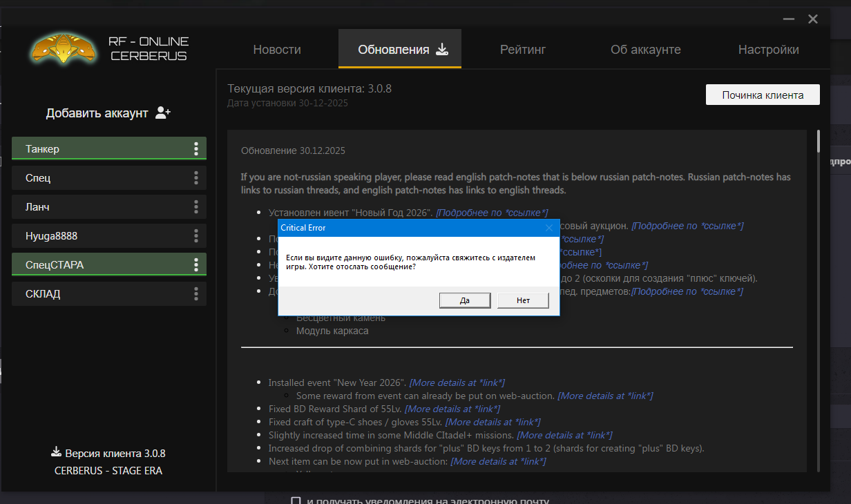Open three-dot menu for Танкер account

[x=196, y=149]
